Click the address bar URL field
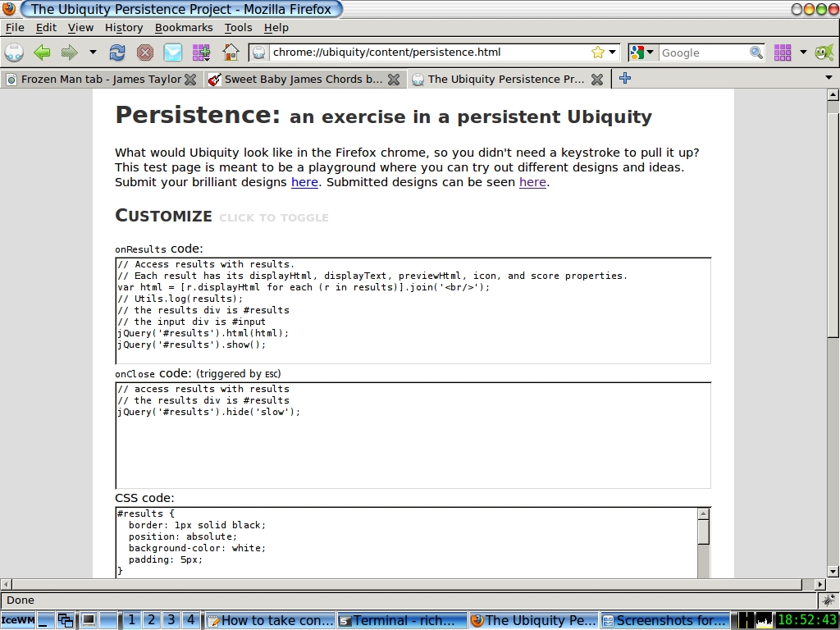This screenshot has width=840, height=630. point(428,52)
